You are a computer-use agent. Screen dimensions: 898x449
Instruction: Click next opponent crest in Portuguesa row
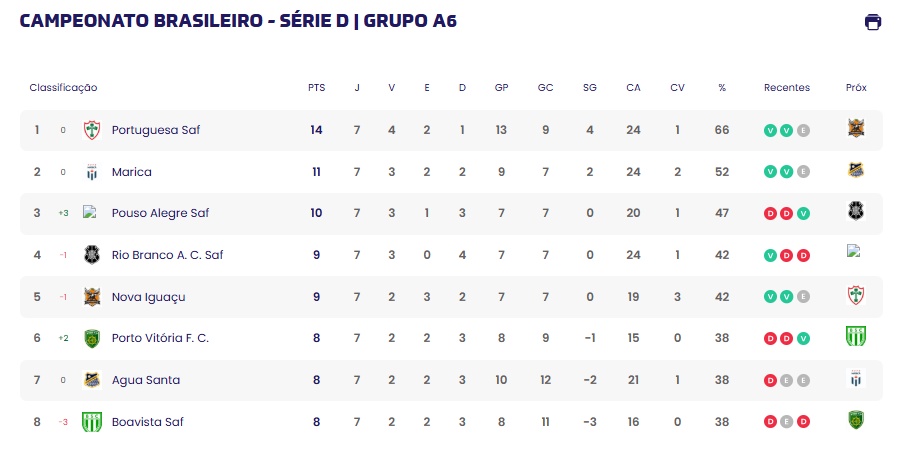coord(856,128)
